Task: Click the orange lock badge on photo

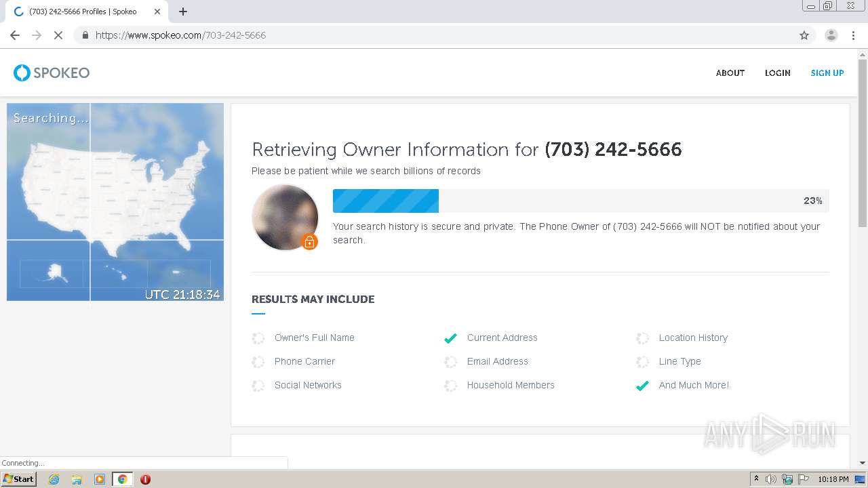Action: point(309,241)
